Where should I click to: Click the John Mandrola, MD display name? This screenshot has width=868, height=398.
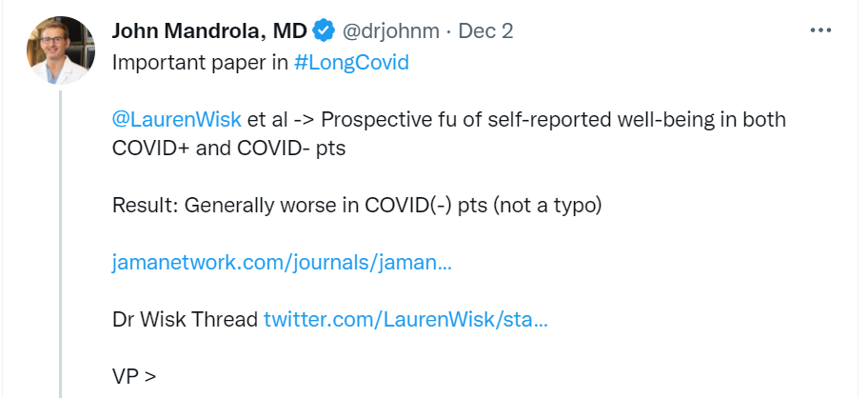click(x=208, y=31)
